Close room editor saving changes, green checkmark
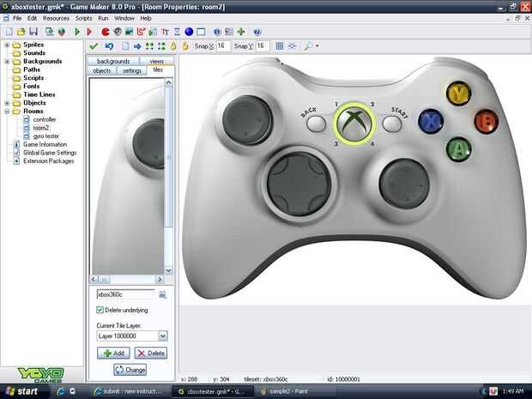Image resolution: width=532 pixels, height=399 pixels. pos(94,45)
